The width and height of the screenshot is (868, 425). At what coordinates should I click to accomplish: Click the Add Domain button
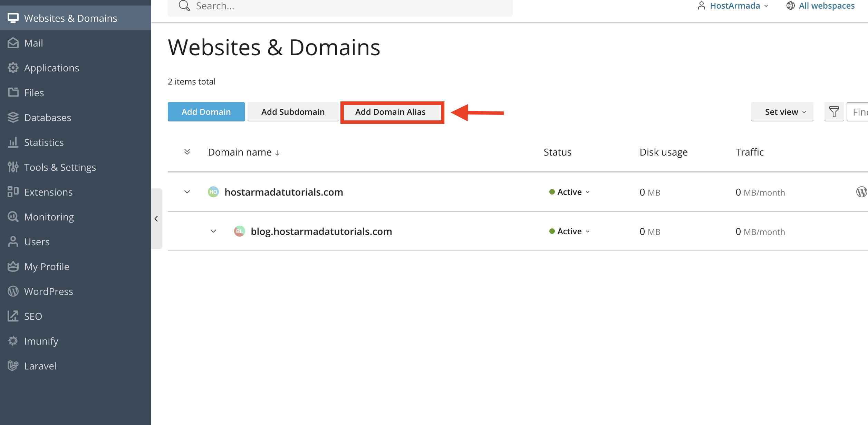206,112
